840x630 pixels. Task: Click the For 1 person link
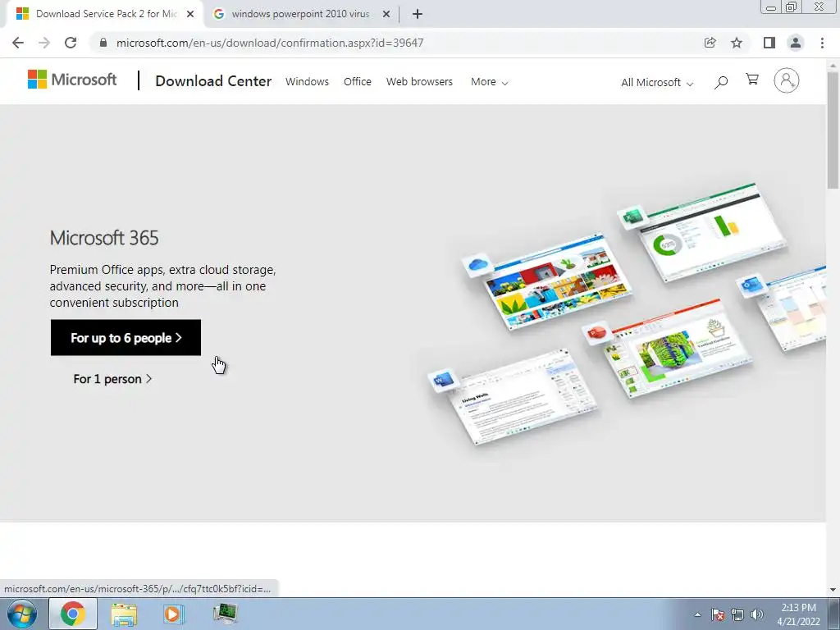tap(112, 379)
